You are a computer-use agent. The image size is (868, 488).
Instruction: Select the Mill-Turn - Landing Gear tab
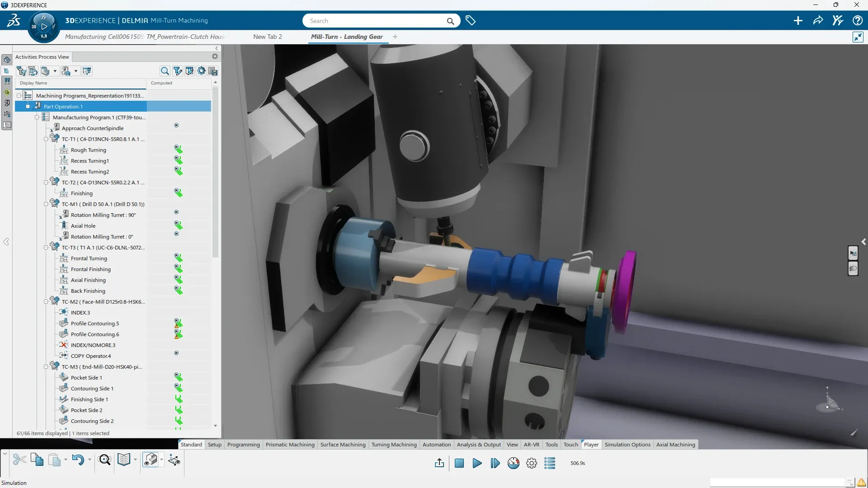coord(347,37)
